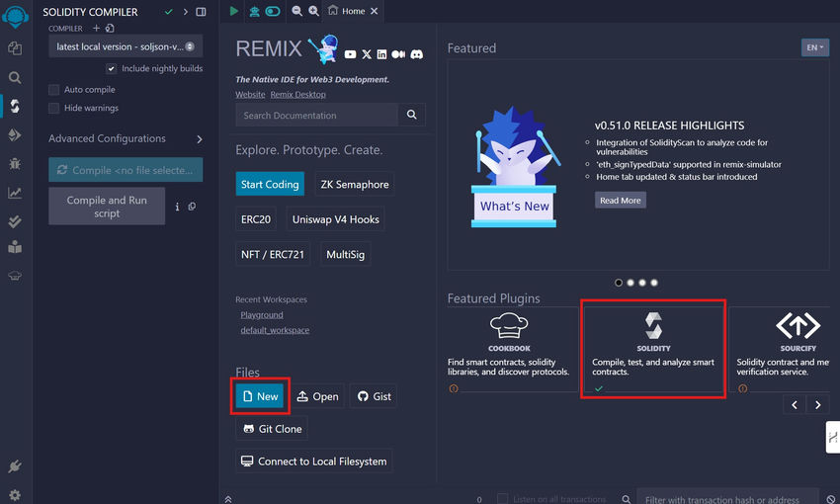Open the Plugin manager plug icon

tap(15, 466)
